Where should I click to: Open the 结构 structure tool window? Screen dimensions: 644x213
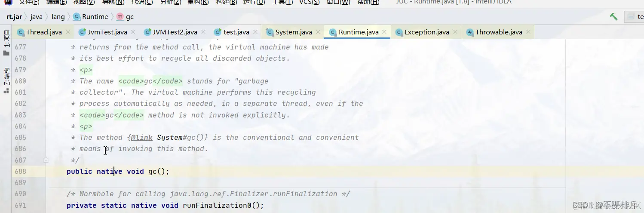pyautogui.click(x=6, y=81)
